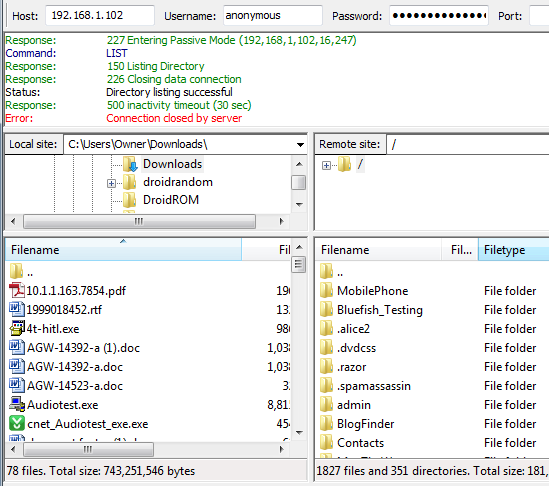Open the remote parent directory entry

point(332,272)
